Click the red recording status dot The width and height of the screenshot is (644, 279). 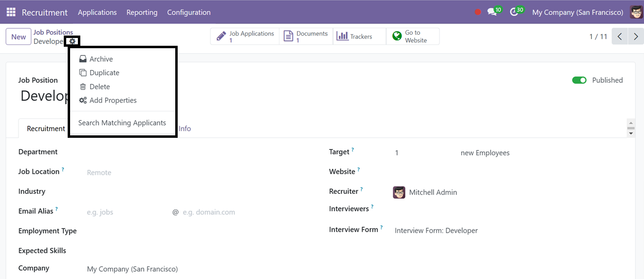pyautogui.click(x=478, y=12)
